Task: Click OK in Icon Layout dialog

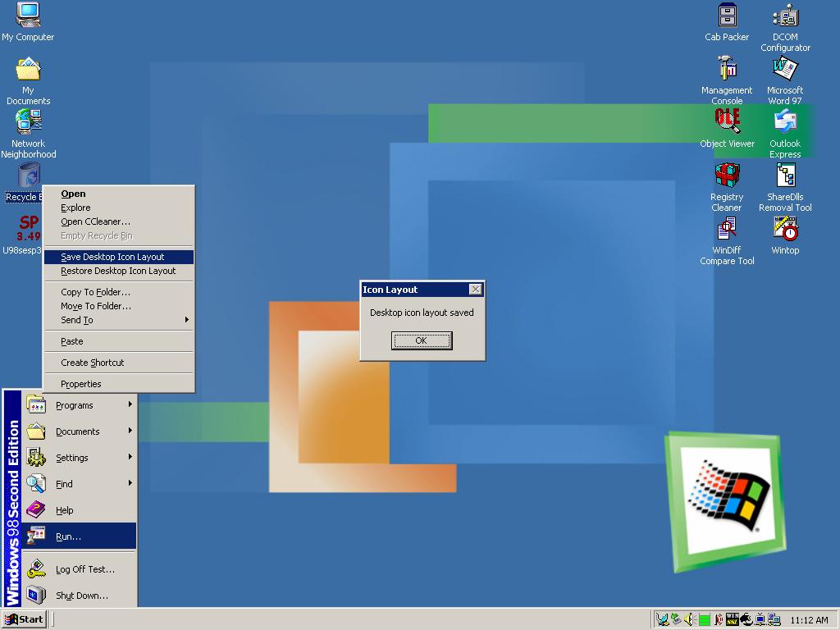Action: (x=422, y=340)
